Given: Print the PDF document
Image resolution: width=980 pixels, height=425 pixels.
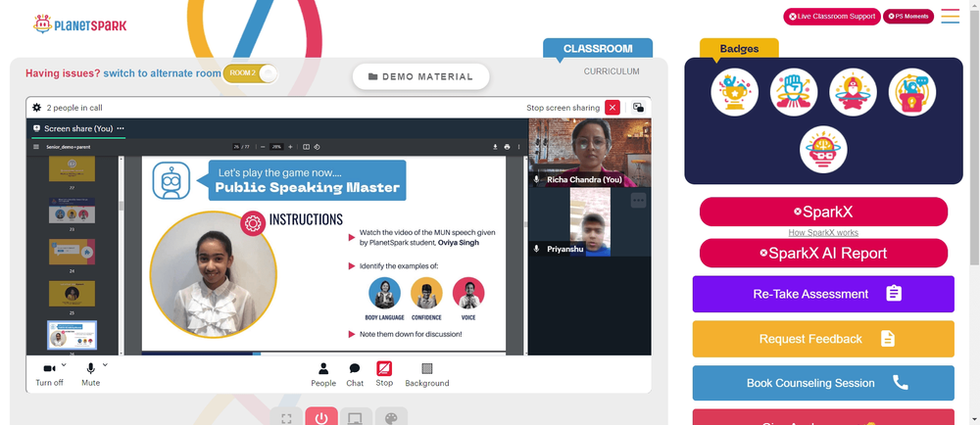Looking at the screenshot, I should [507, 147].
